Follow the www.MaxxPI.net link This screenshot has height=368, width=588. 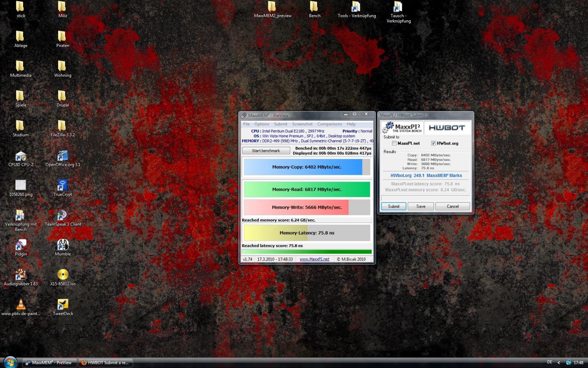coord(314,259)
